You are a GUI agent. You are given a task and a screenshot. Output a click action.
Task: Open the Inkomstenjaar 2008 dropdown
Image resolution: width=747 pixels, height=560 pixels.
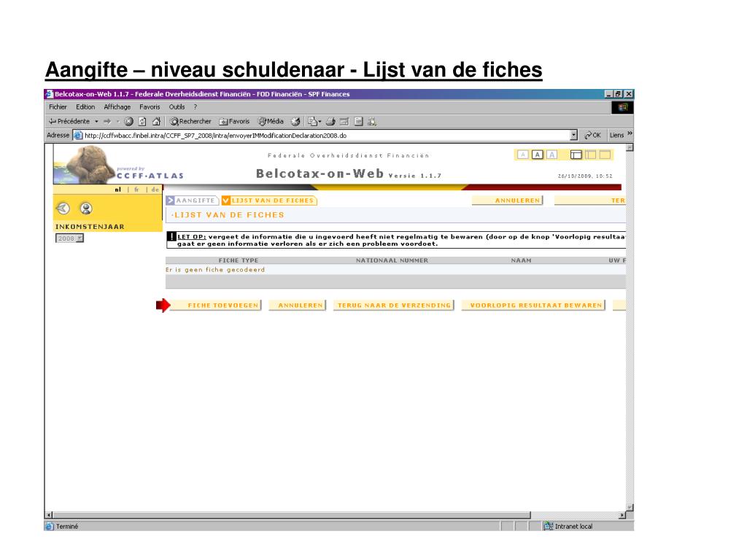(69, 238)
